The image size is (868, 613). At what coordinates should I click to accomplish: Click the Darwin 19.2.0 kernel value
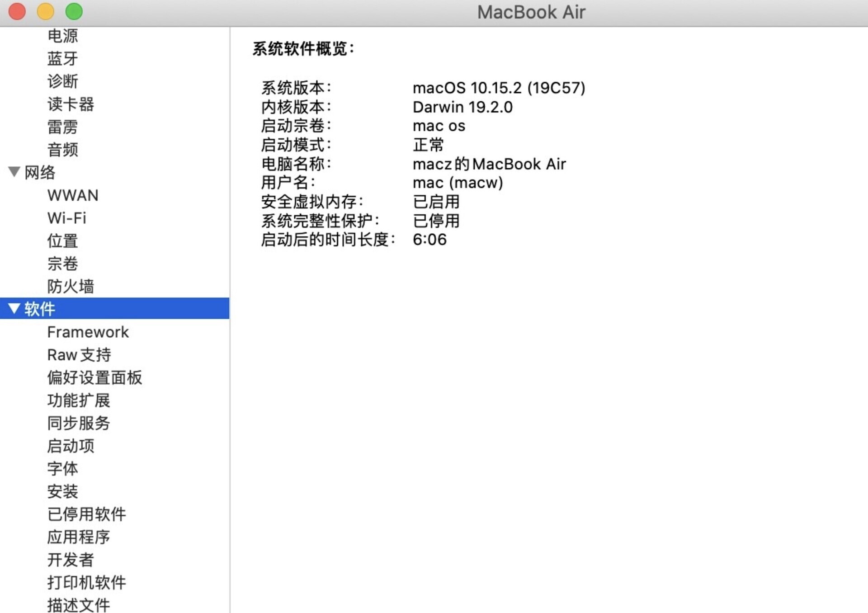click(462, 107)
